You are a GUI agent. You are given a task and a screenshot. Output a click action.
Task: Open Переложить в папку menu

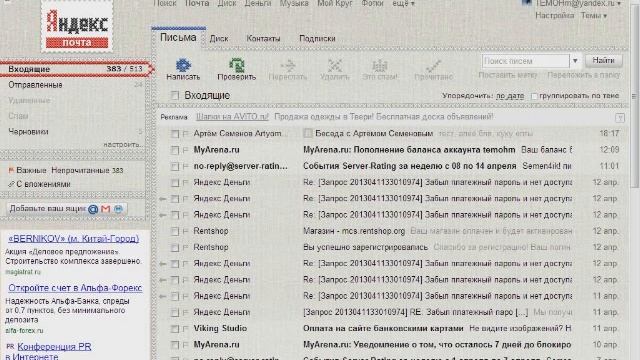point(584,75)
